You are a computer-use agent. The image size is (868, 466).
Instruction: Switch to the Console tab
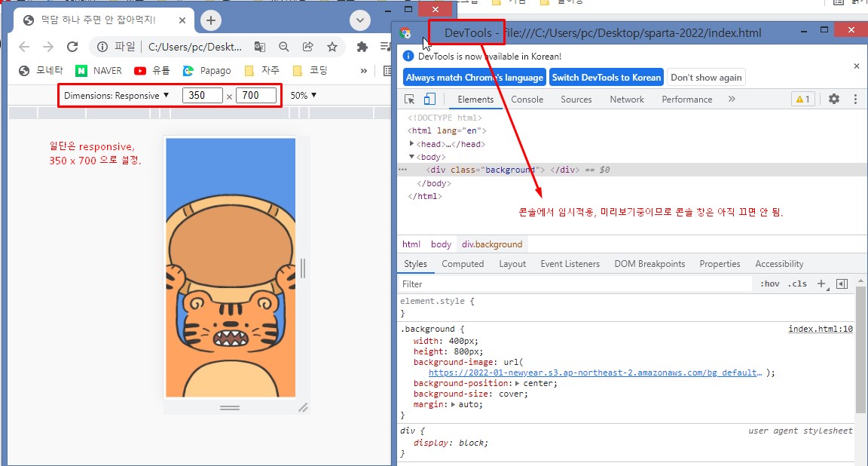[x=527, y=100]
